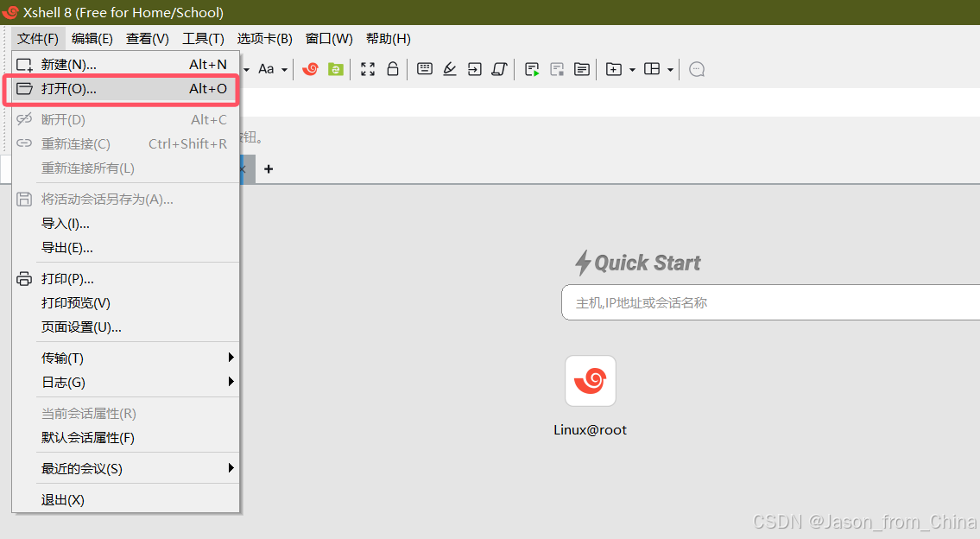Open the 工具(T) menu

[x=203, y=39]
